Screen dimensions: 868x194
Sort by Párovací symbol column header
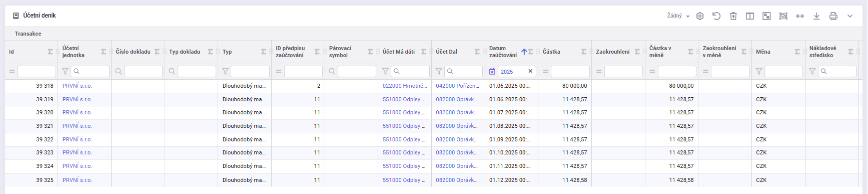(340, 52)
